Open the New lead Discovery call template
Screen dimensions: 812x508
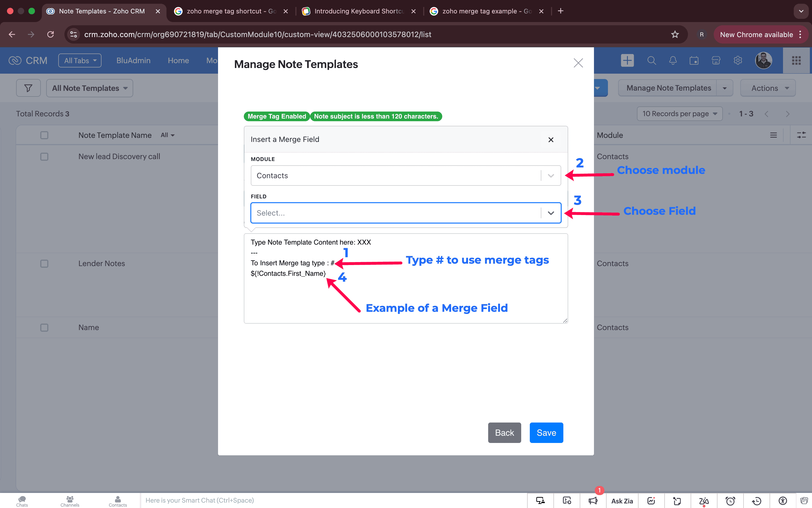click(119, 156)
